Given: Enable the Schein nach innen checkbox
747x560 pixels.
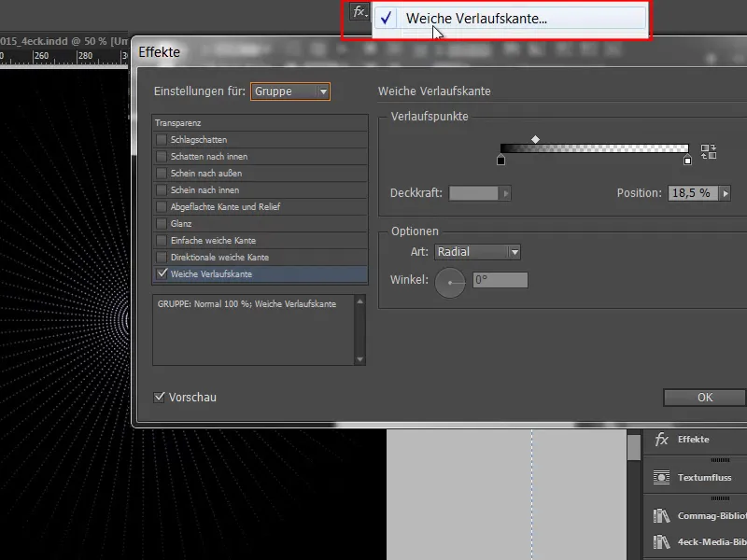Looking at the screenshot, I should (162, 189).
